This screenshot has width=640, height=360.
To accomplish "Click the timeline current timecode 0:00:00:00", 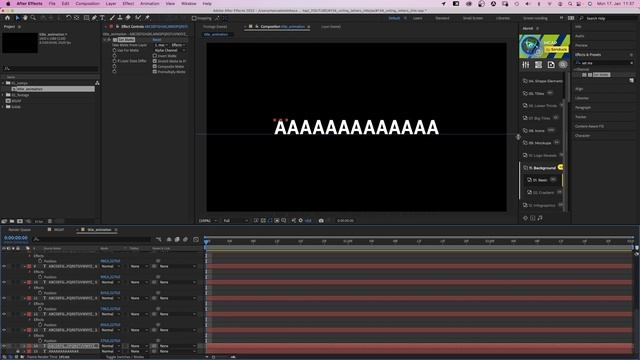I will 16,238.
